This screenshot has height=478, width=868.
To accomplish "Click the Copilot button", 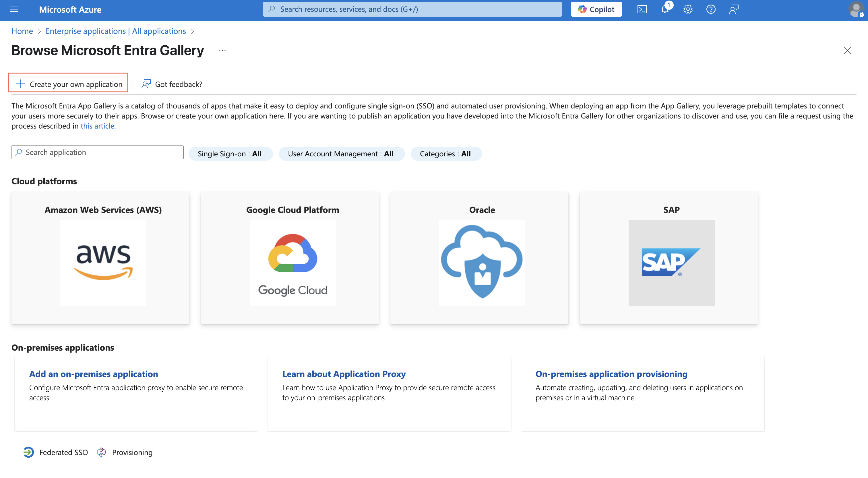I will pyautogui.click(x=596, y=9).
